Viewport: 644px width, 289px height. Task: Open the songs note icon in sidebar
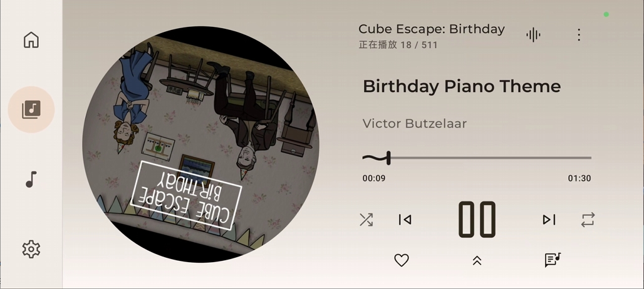click(x=31, y=180)
